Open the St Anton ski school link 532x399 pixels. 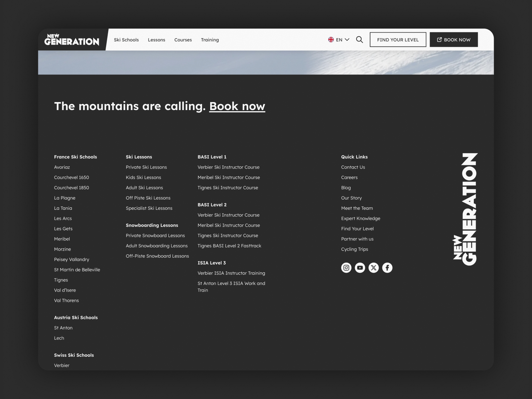pyautogui.click(x=63, y=328)
